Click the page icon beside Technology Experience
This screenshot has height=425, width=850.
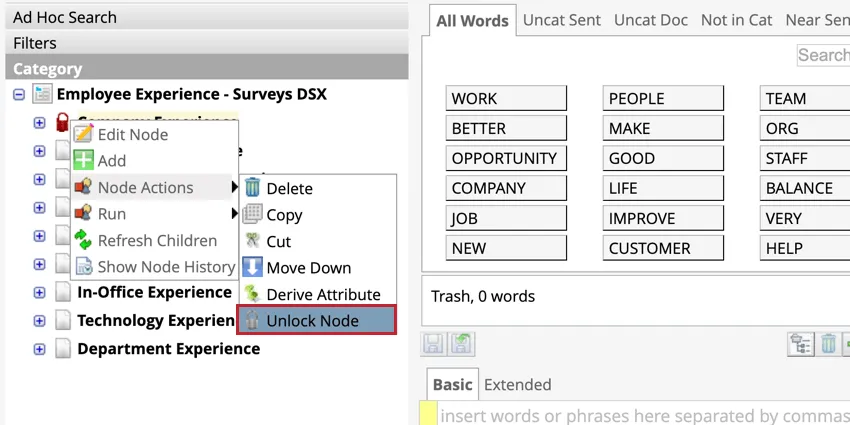(x=63, y=321)
